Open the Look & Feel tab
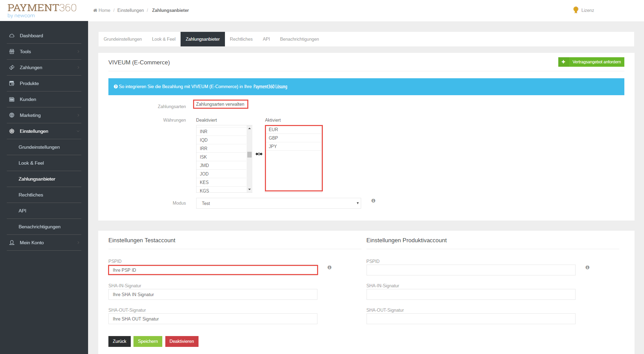This screenshot has height=354, width=644. (x=164, y=39)
